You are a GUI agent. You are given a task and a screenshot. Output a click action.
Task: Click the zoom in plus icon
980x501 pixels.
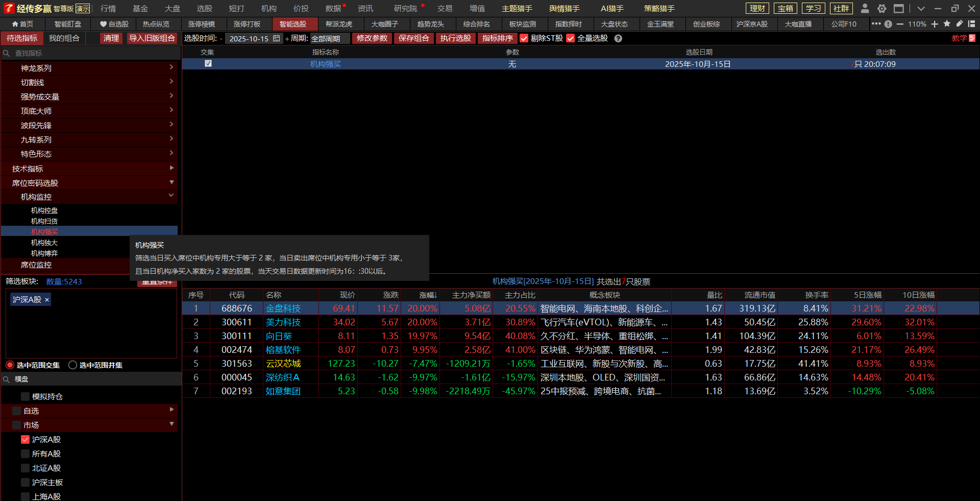click(935, 24)
